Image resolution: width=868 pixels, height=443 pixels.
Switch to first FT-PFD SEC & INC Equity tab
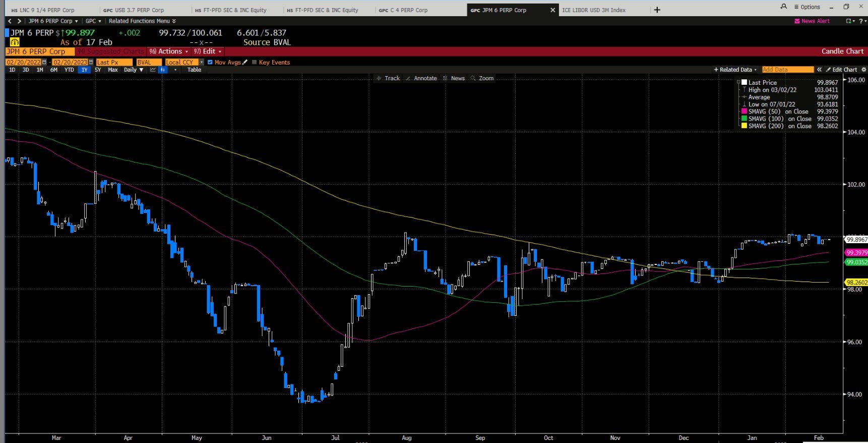[231, 10]
